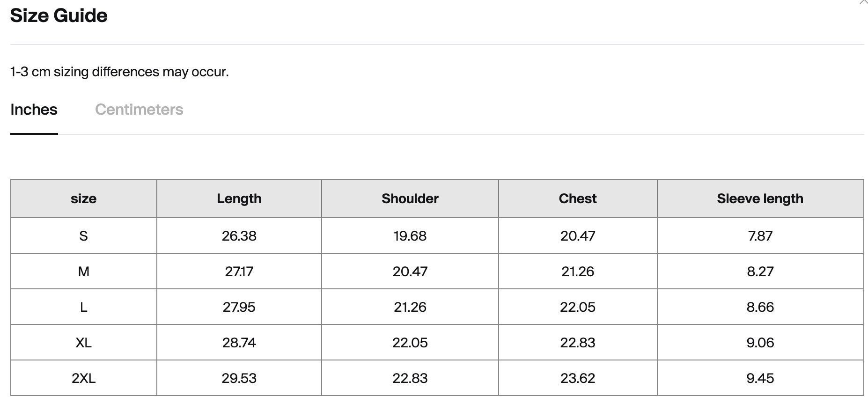Click the 22.05 shoulder cell for XL
This screenshot has height=404, width=868.
(x=410, y=343)
